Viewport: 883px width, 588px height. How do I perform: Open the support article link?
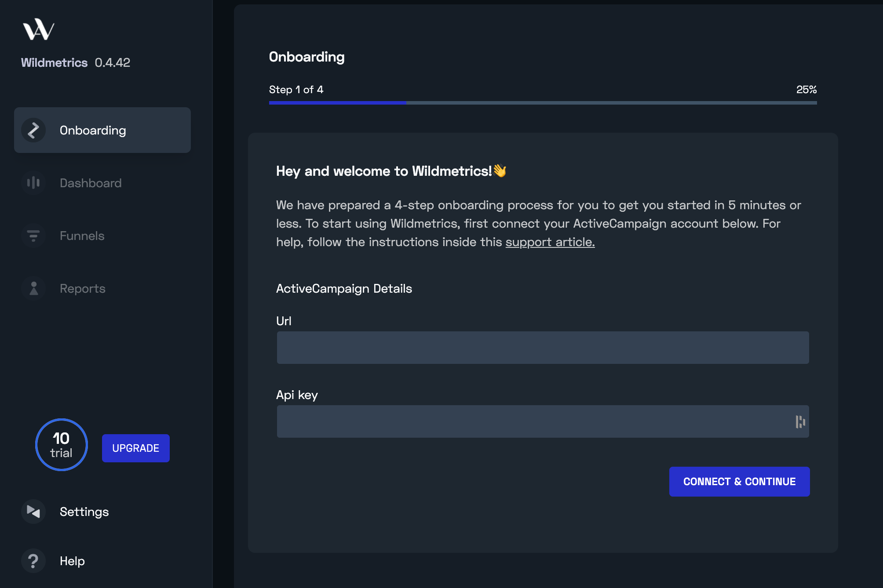click(x=550, y=242)
